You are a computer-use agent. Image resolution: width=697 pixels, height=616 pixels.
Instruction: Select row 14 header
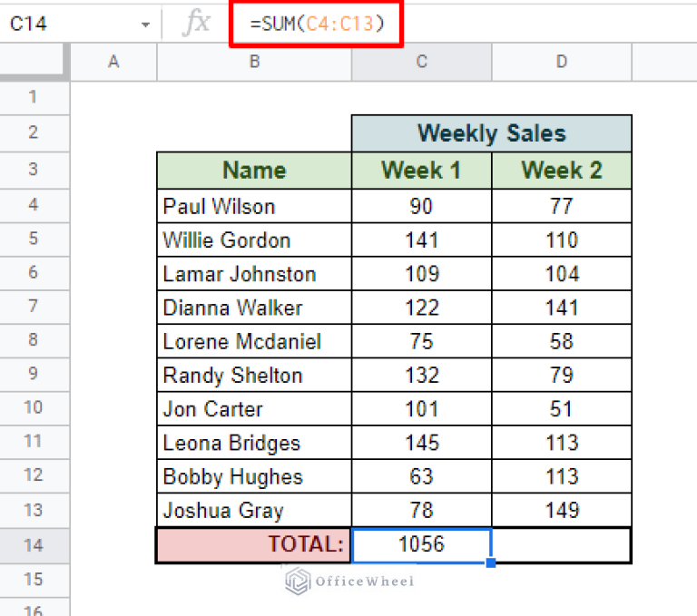coord(34,544)
